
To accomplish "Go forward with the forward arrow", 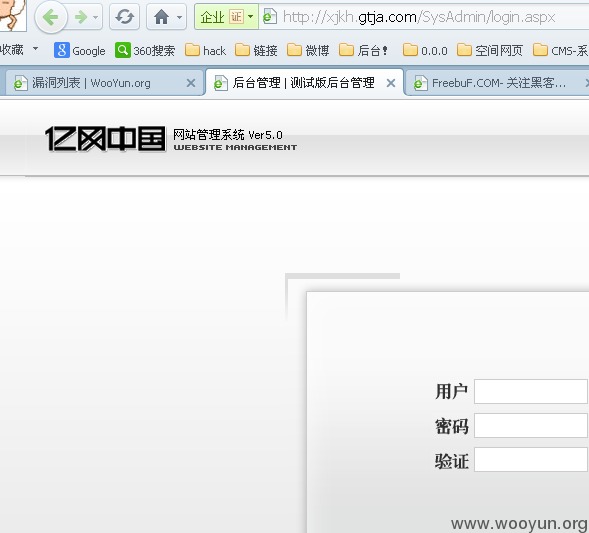I will coord(80,17).
